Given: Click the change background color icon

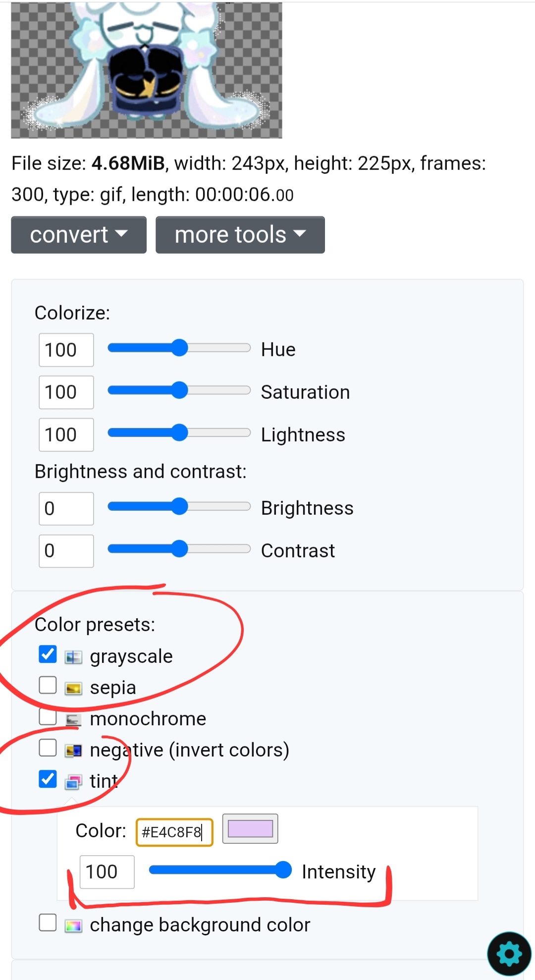Looking at the screenshot, I should (73, 926).
